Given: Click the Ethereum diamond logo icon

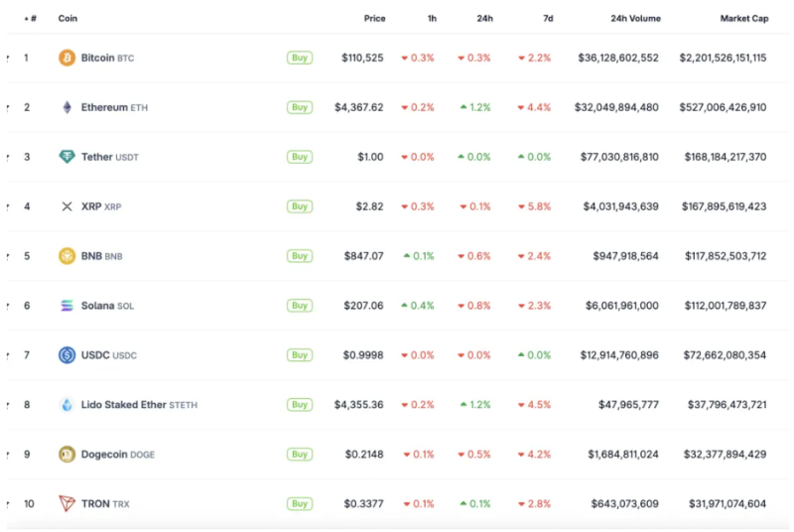Looking at the screenshot, I should pos(66,107).
